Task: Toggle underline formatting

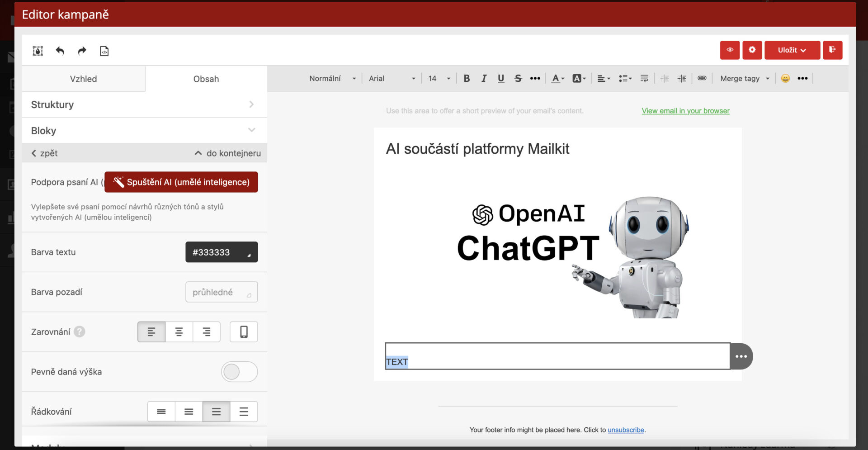Action: point(501,79)
